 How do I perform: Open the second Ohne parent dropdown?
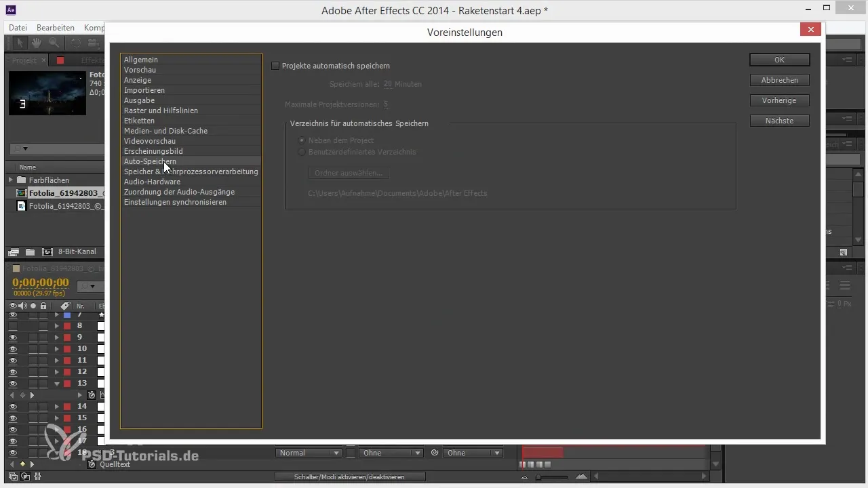coord(472,453)
